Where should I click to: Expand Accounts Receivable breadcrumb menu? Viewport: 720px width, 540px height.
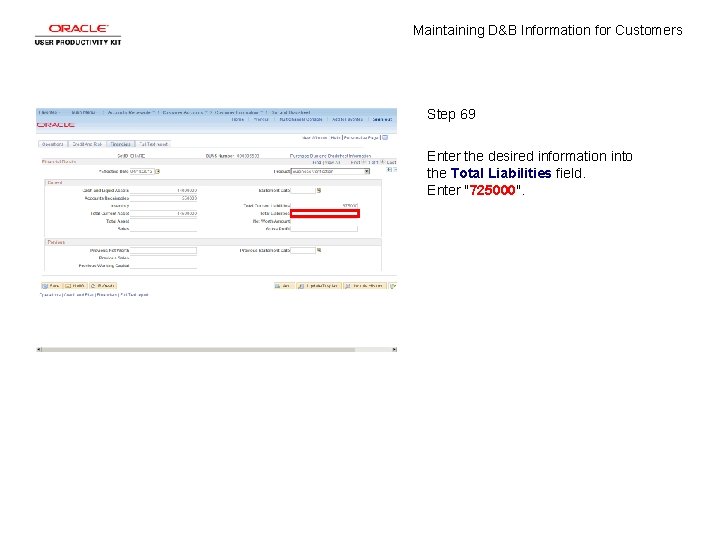click(130, 112)
